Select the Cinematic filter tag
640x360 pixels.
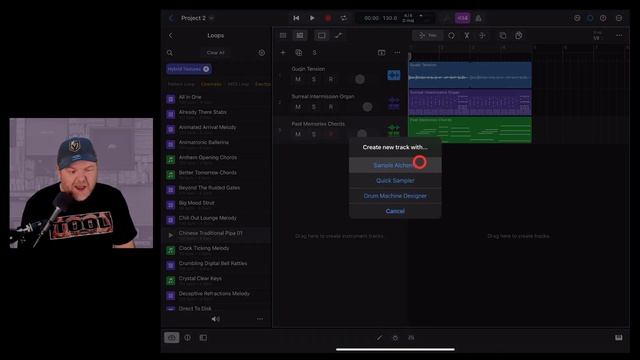coord(211,84)
